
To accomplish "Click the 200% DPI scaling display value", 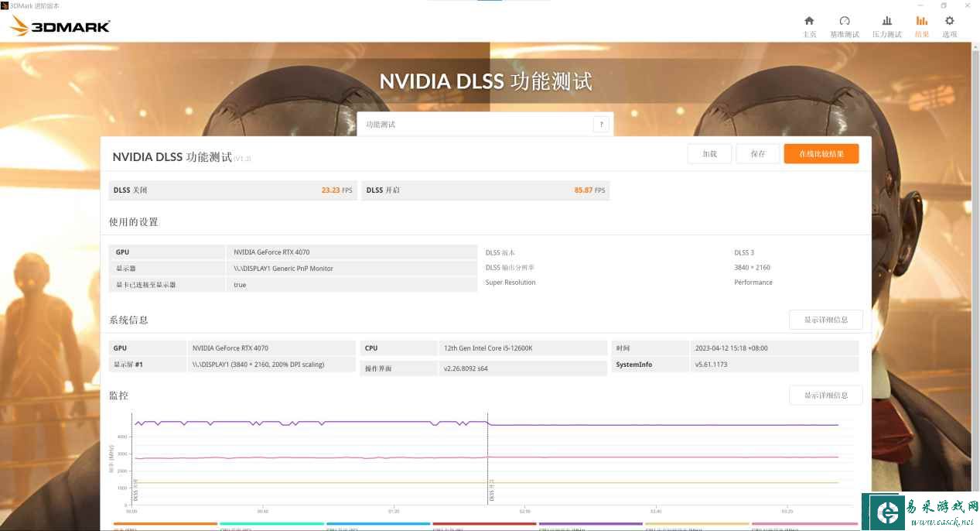I will [x=258, y=365].
